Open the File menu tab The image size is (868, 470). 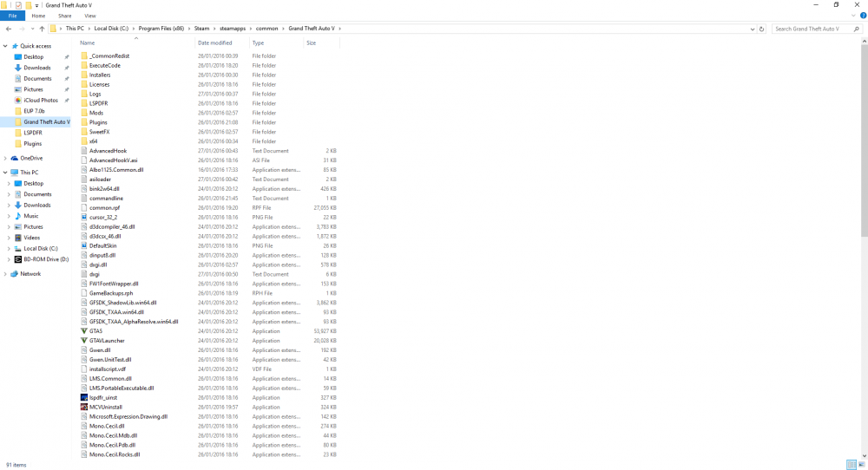[12, 16]
